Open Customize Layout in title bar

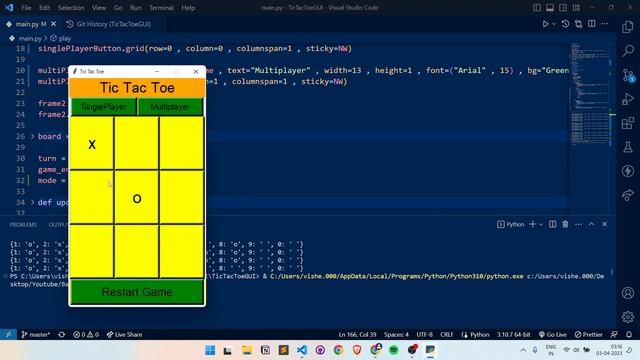tap(576, 8)
